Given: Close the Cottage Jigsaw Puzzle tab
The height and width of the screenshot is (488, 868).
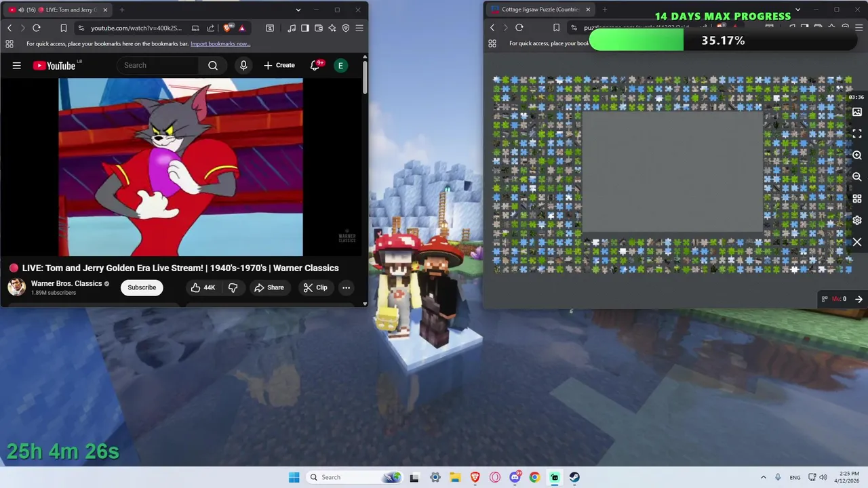Looking at the screenshot, I should click(x=588, y=10).
